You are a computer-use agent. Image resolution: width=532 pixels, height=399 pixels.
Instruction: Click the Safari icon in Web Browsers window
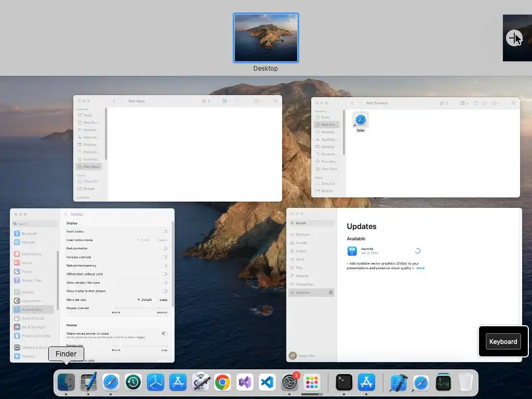(x=361, y=120)
